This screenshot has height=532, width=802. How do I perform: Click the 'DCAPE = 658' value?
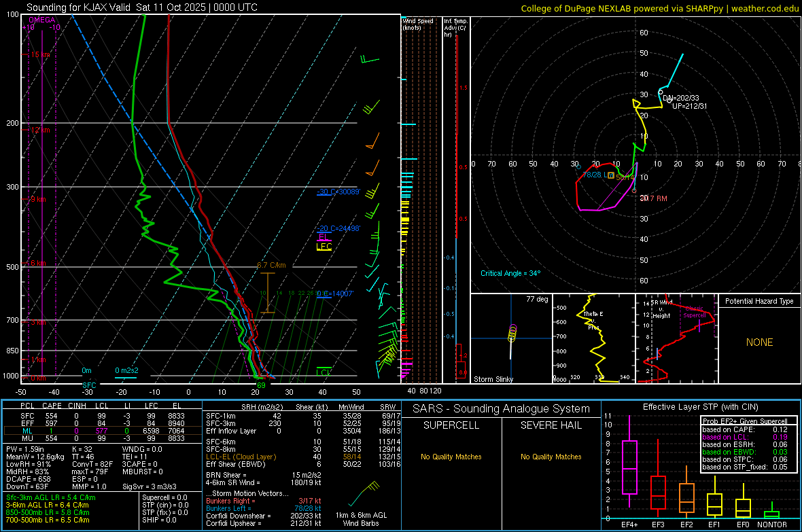pyautogui.click(x=29, y=479)
